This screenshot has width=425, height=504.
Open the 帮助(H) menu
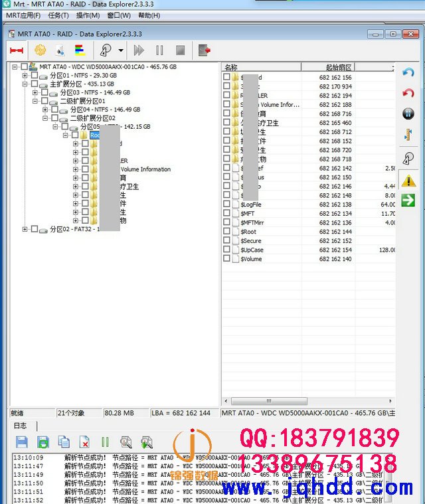pos(149,15)
